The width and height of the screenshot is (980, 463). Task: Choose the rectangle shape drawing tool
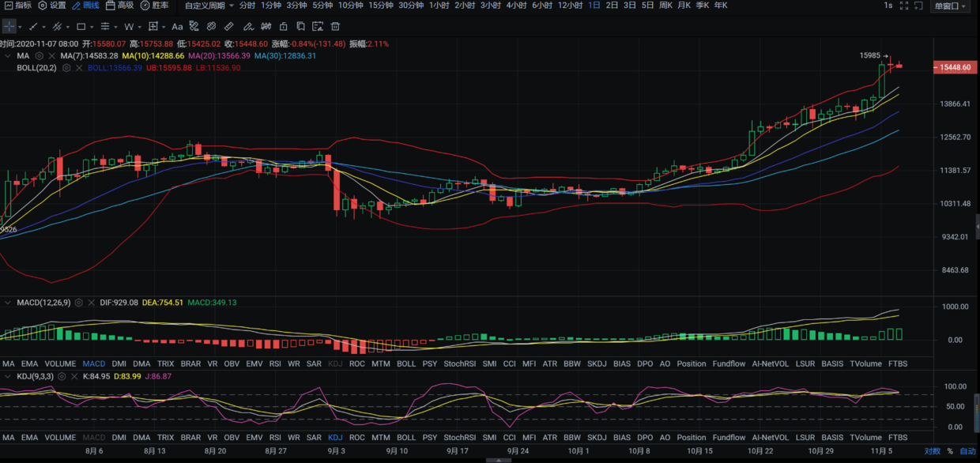[81, 27]
